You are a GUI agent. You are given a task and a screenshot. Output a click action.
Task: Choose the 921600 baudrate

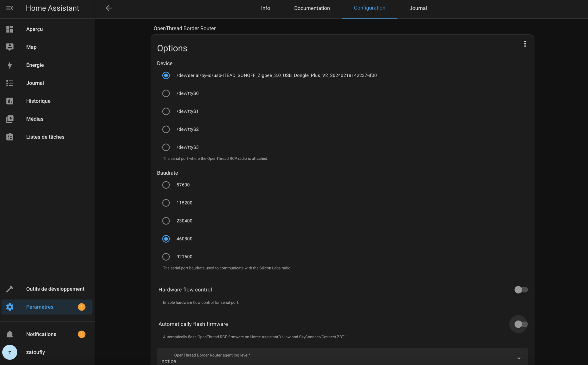coord(166,257)
